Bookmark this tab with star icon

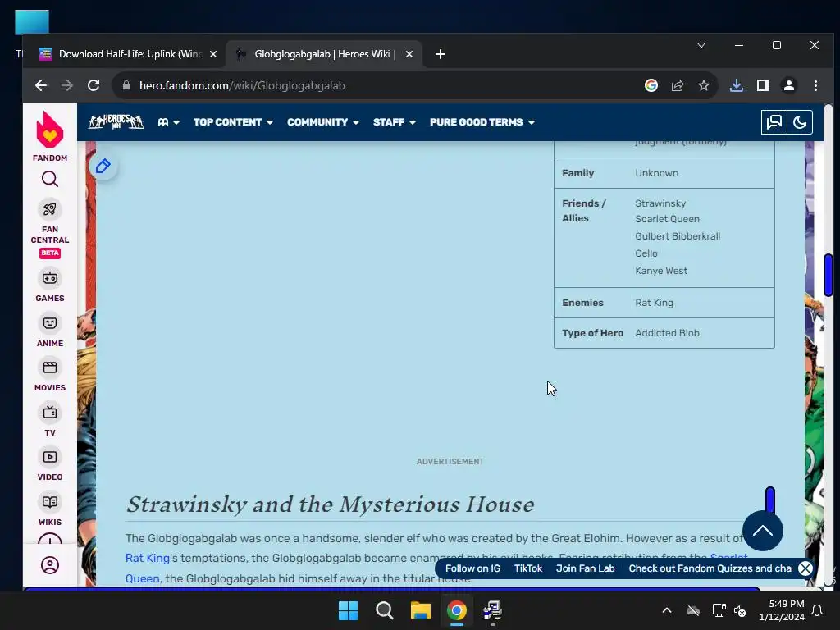tap(704, 85)
